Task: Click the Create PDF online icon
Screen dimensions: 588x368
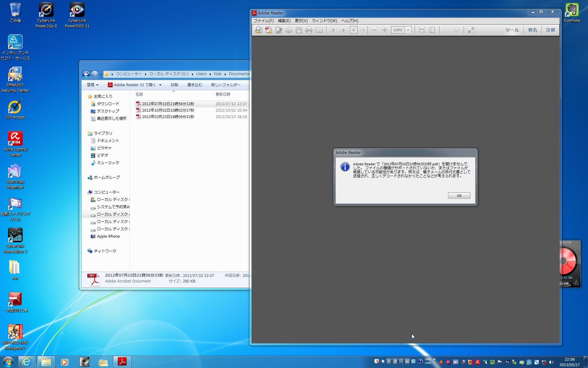Action: click(x=269, y=30)
